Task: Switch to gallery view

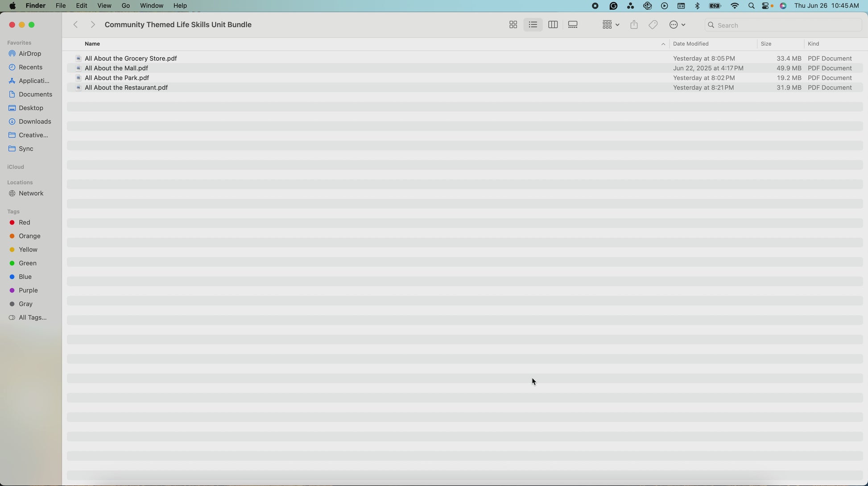Action: pos(573,25)
